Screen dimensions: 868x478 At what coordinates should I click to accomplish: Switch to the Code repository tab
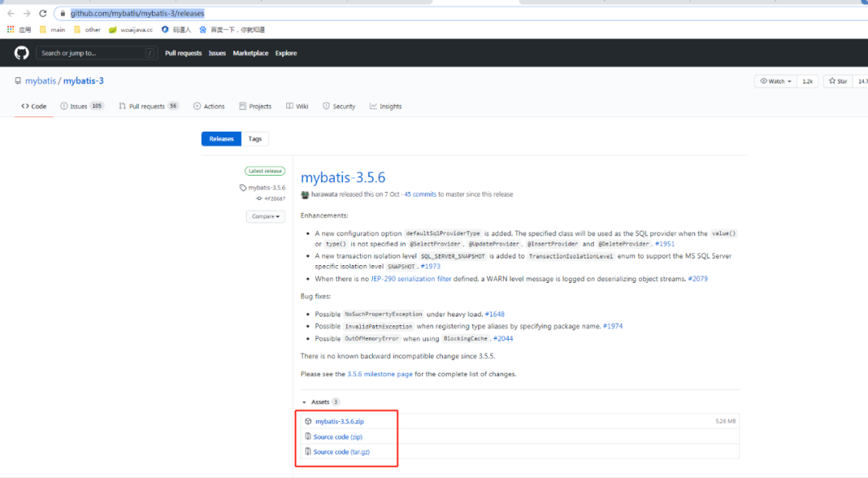click(x=34, y=106)
